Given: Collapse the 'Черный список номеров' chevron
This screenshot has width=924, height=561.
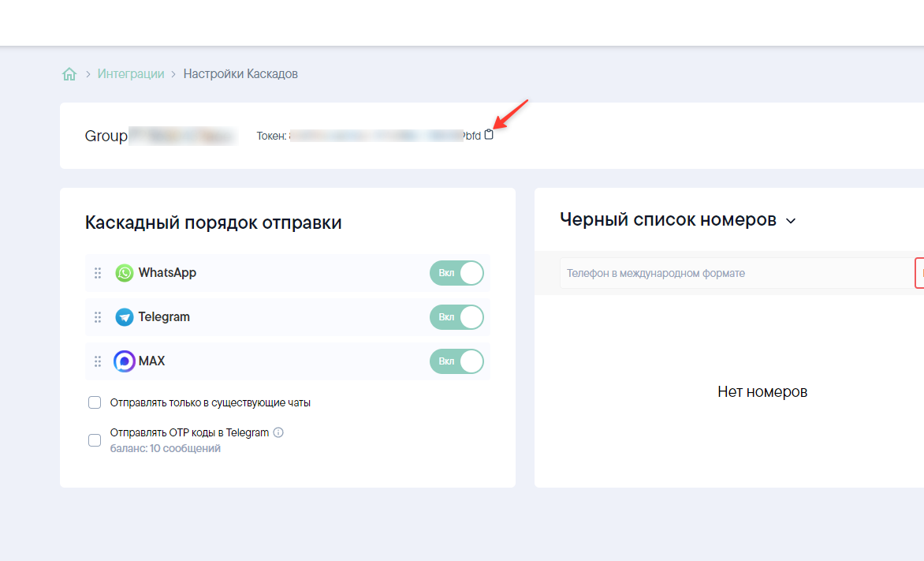Looking at the screenshot, I should pos(791,221).
